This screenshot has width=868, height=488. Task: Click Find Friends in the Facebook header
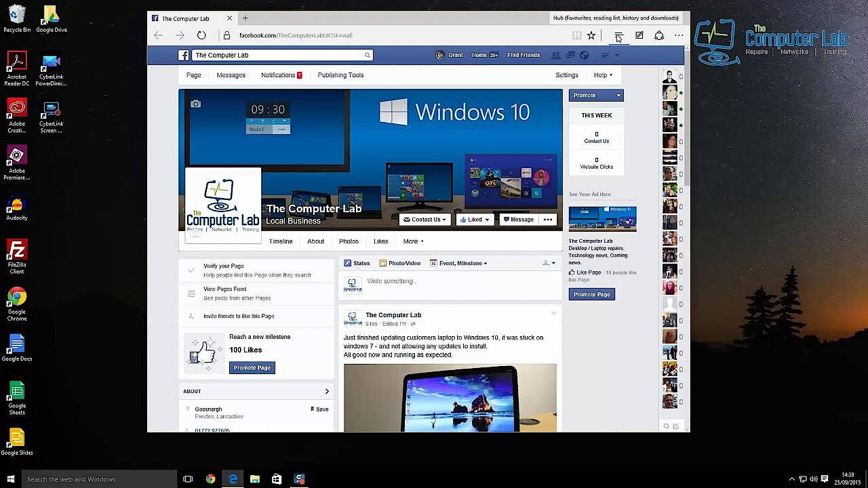[x=524, y=55]
